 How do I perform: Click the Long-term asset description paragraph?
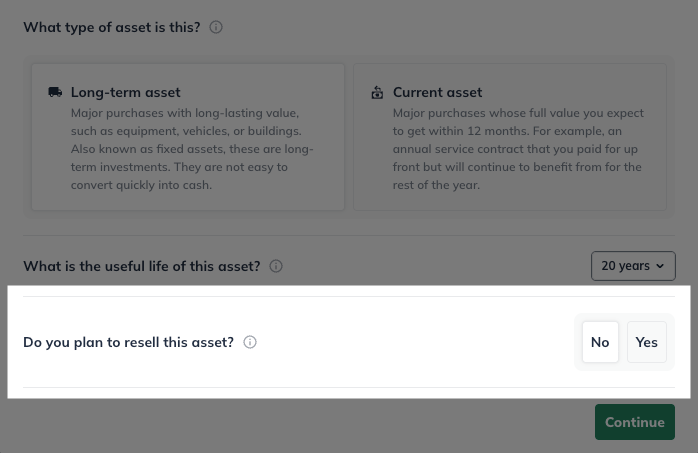click(192, 149)
